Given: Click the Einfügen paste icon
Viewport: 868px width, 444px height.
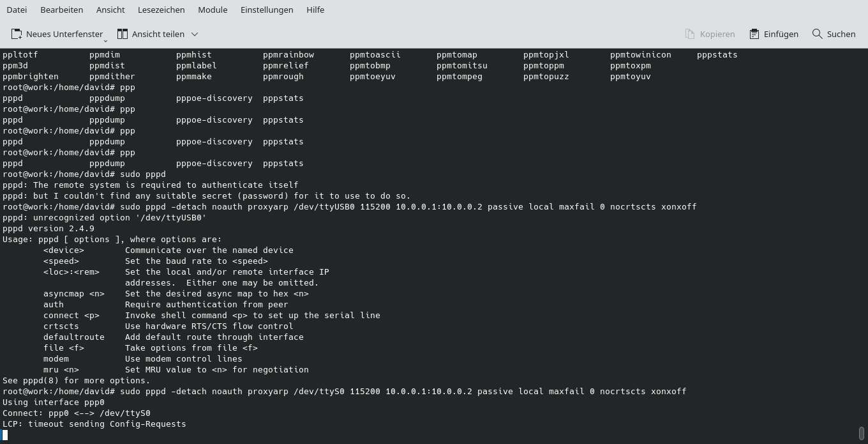Looking at the screenshot, I should click(x=753, y=34).
